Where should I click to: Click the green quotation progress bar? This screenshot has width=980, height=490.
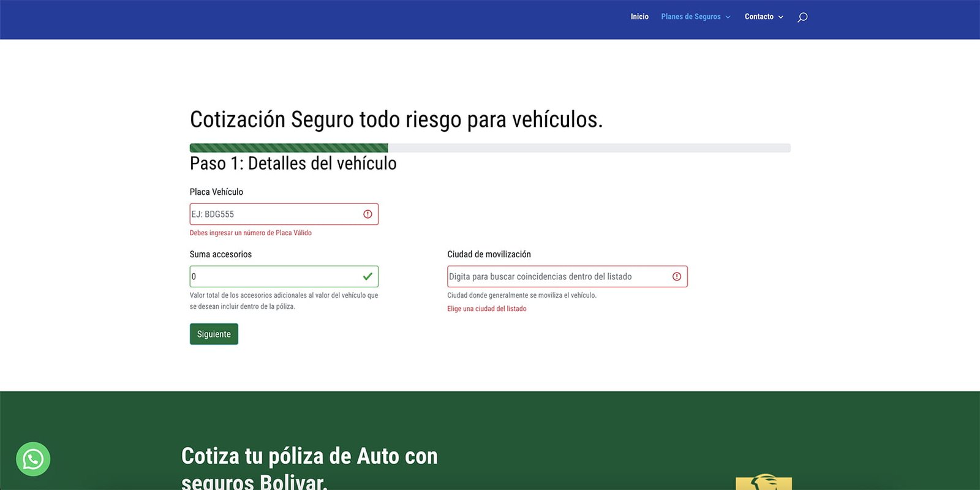pos(289,148)
